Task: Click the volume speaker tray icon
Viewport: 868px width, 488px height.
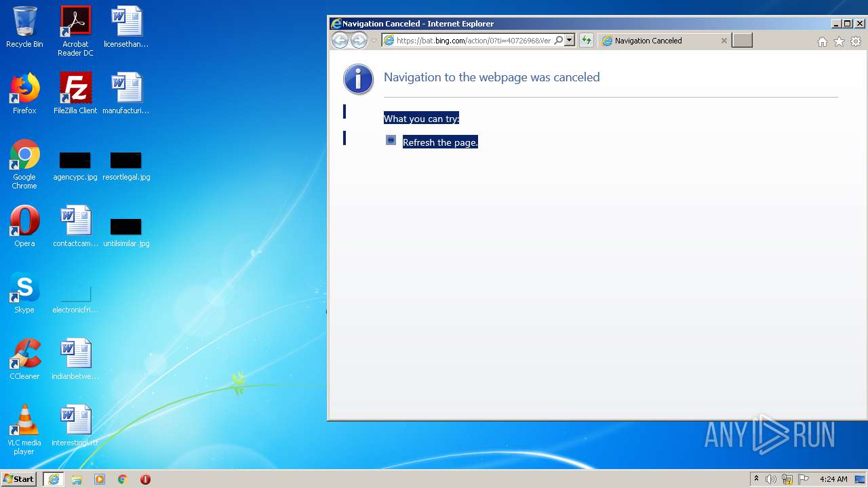Action: tap(771, 479)
